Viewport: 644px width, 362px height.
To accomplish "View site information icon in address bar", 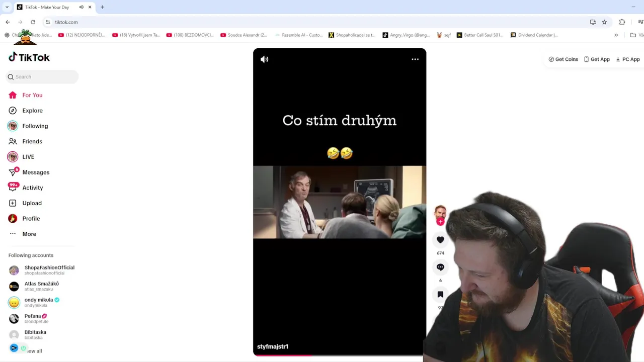I will click(x=48, y=22).
